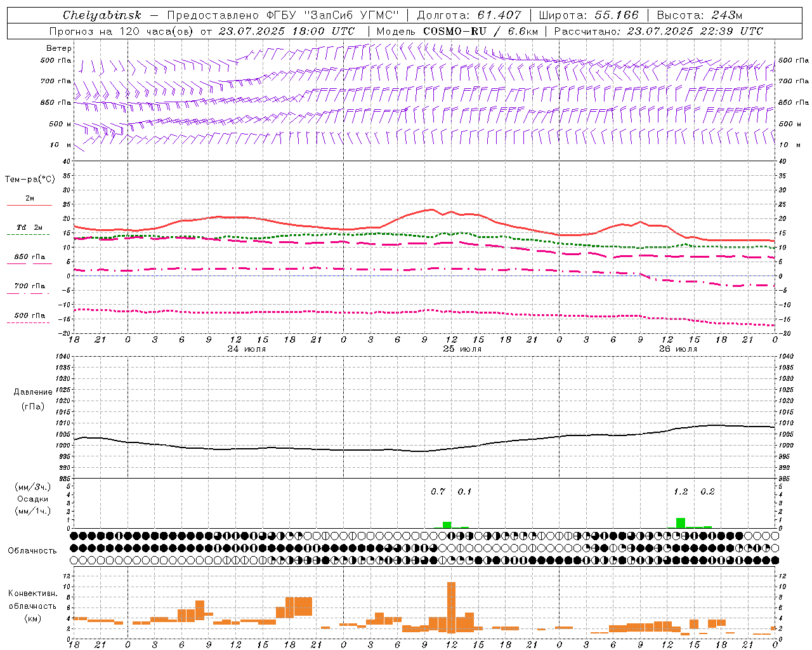Viewport: 812px width, 650px height.
Task: Click the green precipitation bar below '0.7'
Action: pyautogui.click(x=447, y=525)
